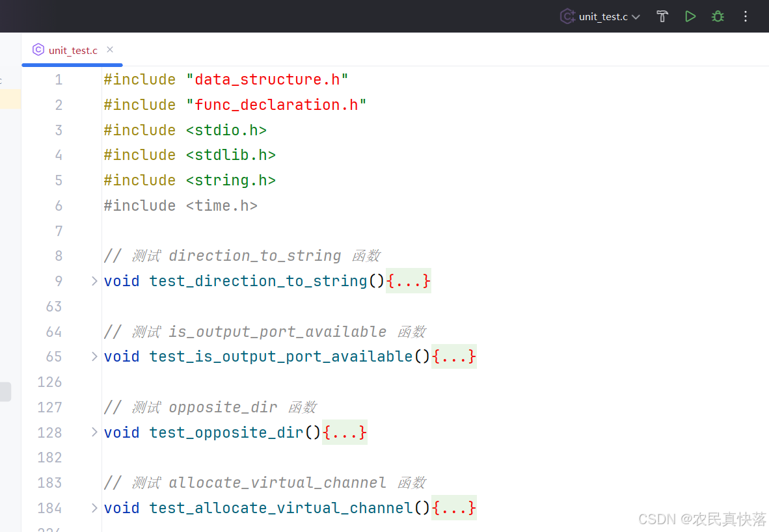Click the "data_structure.h" include string

267,79
